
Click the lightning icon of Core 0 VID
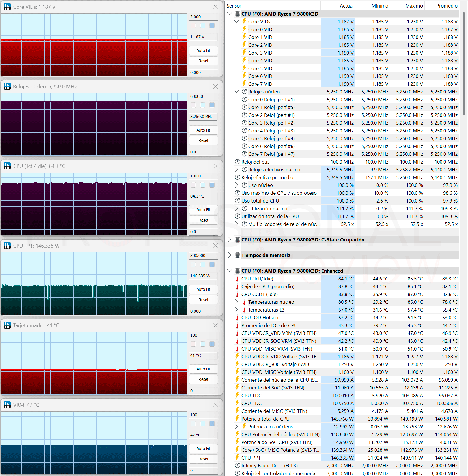(x=244, y=29)
